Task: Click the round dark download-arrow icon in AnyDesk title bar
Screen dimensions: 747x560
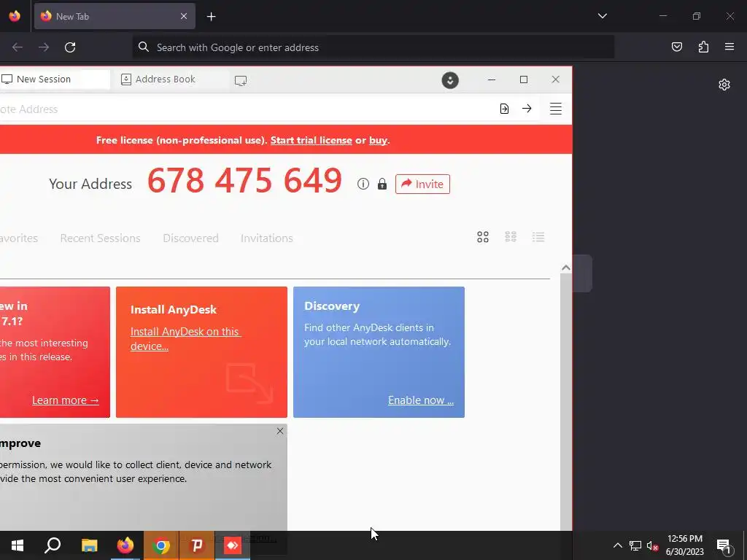Action: (449, 80)
